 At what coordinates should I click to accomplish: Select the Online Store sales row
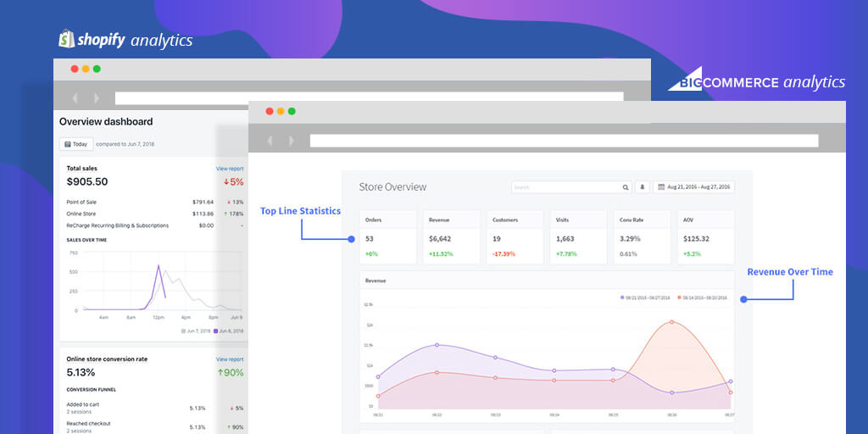(x=155, y=214)
